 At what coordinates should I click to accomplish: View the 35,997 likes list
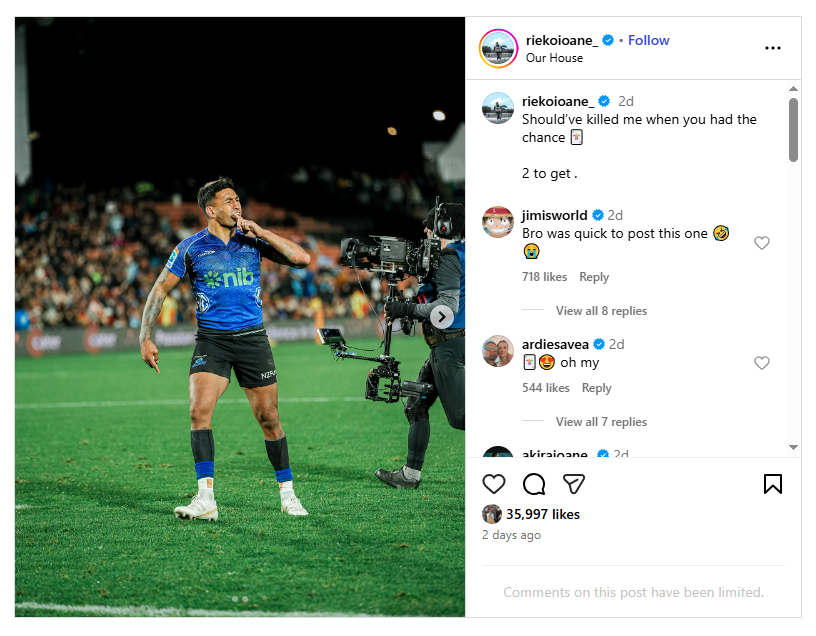click(x=543, y=514)
